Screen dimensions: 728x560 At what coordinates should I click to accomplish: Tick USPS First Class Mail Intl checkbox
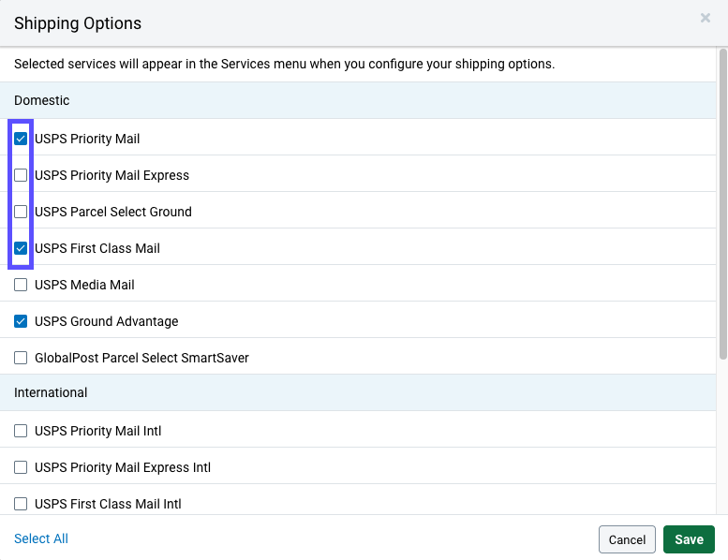coord(21,504)
